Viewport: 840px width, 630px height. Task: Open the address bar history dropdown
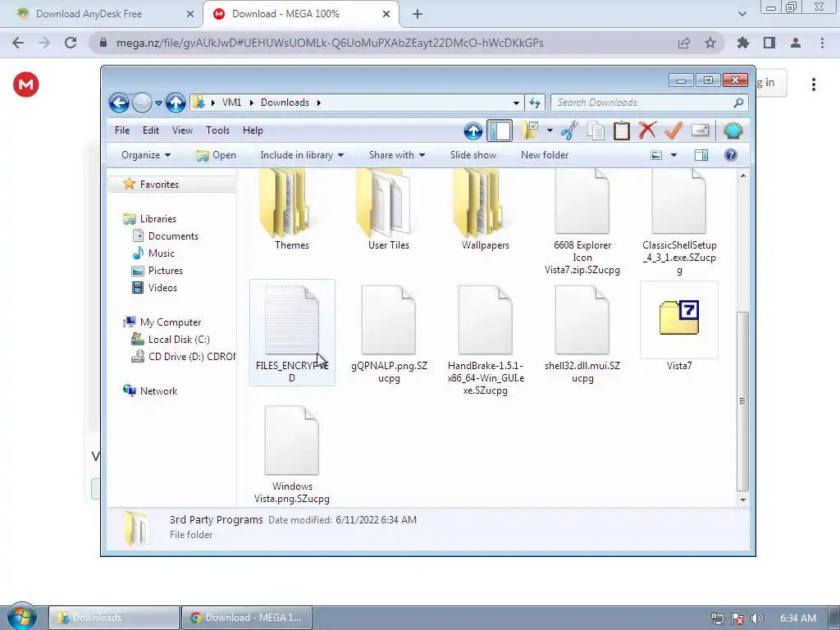pos(516,103)
